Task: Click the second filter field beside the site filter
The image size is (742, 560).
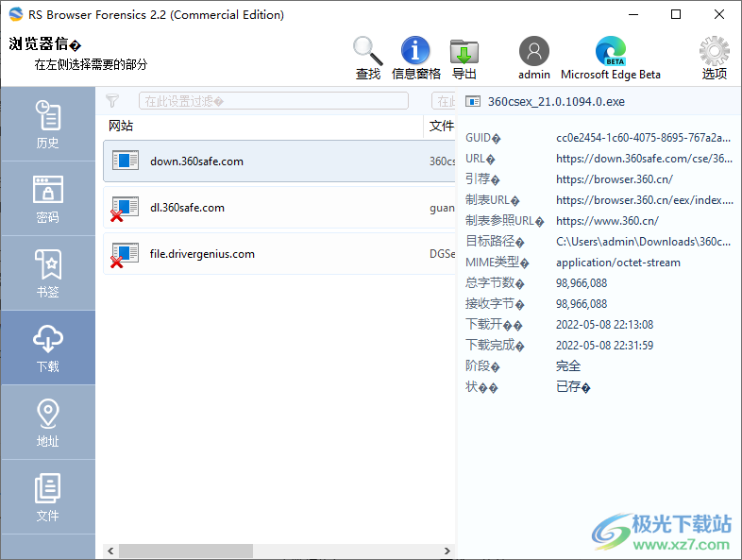Action: pyautogui.click(x=444, y=101)
